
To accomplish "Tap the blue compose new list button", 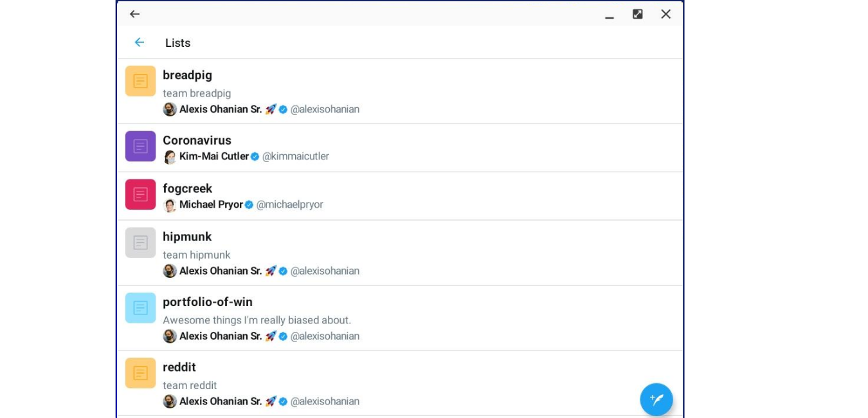I will pos(656,399).
